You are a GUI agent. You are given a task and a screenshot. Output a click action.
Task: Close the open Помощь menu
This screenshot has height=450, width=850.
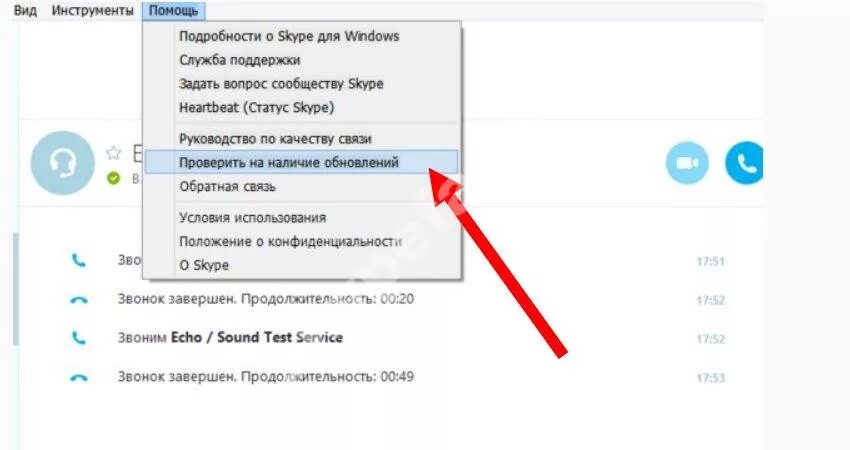pyautogui.click(x=174, y=10)
